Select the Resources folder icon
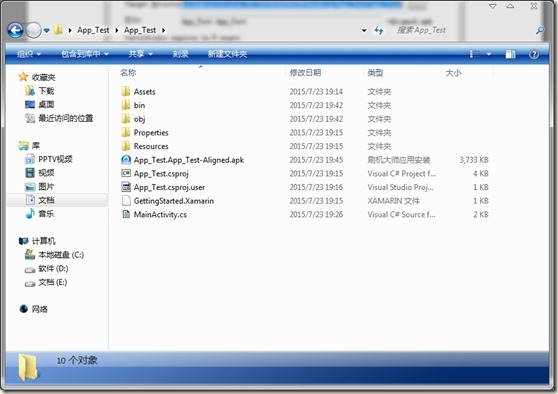558x394 pixels. pos(126,146)
